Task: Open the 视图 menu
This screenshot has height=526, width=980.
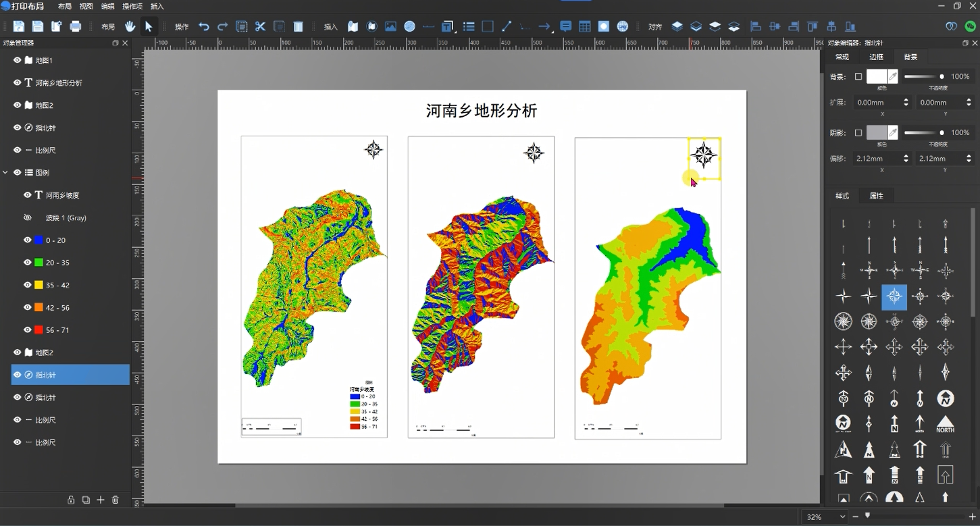Action: [86, 6]
